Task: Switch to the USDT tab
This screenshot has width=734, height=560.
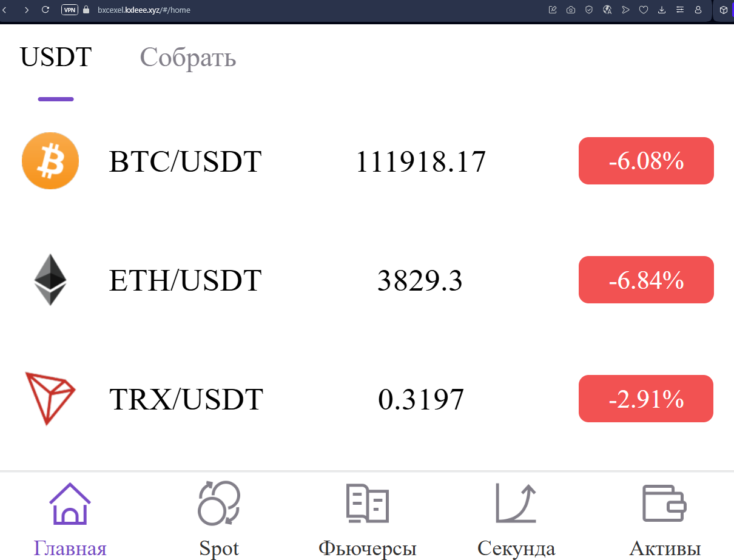Action: (55, 56)
